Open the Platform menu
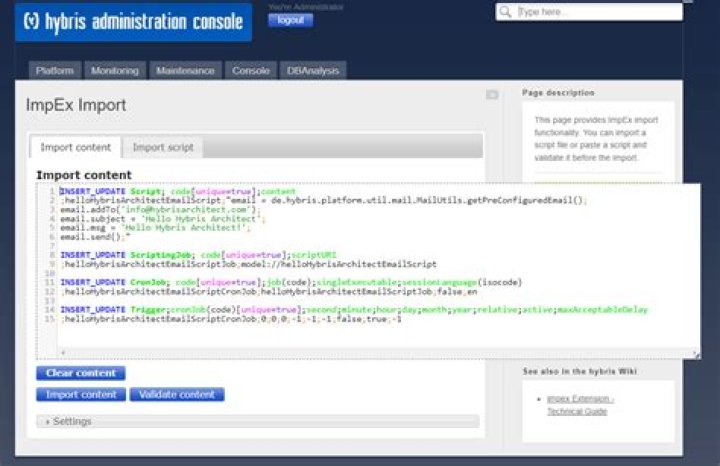 (x=55, y=71)
